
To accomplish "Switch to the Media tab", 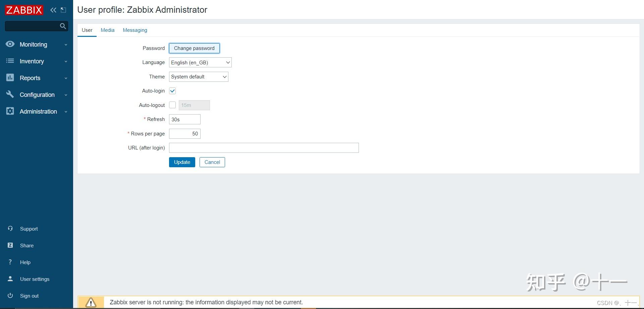I will (108, 30).
